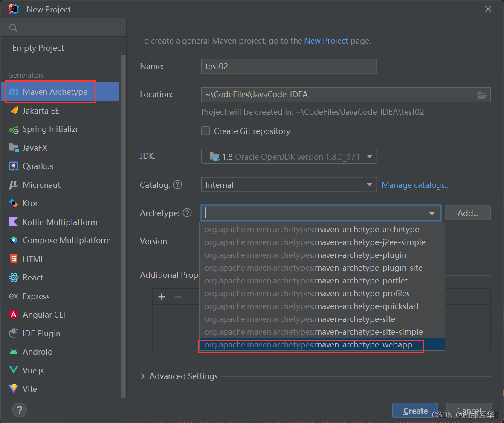Choose maven-archetype-plugin entry

322,255
